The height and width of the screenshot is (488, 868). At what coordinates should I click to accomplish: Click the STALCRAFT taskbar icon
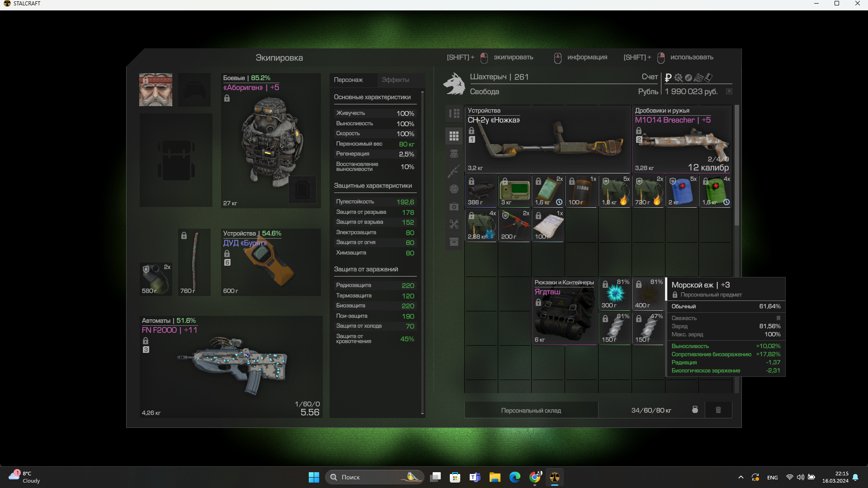click(555, 477)
